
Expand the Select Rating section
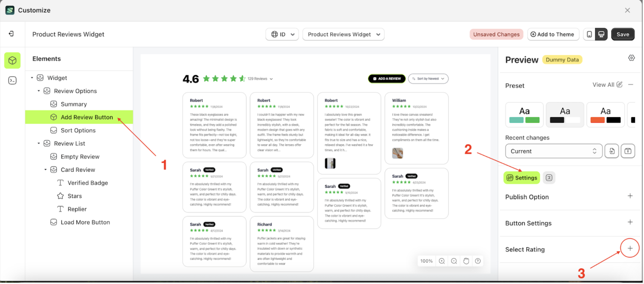pyautogui.click(x=630, y=248)
